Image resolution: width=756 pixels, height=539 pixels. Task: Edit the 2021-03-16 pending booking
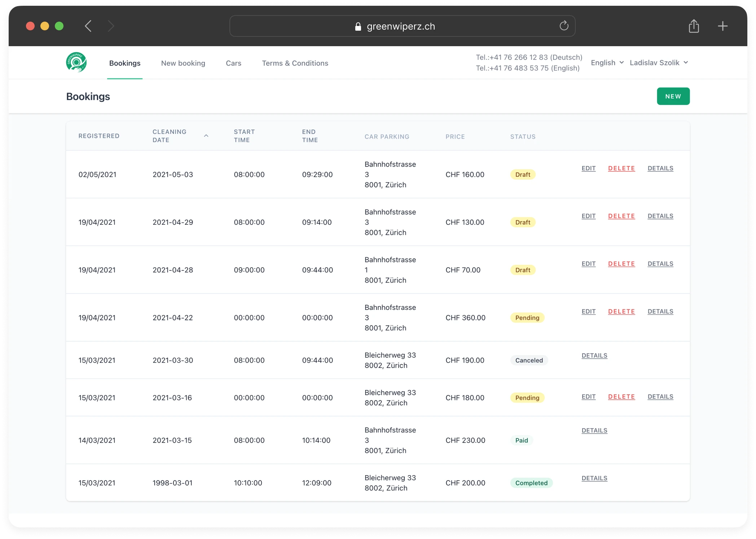point(588,397)
